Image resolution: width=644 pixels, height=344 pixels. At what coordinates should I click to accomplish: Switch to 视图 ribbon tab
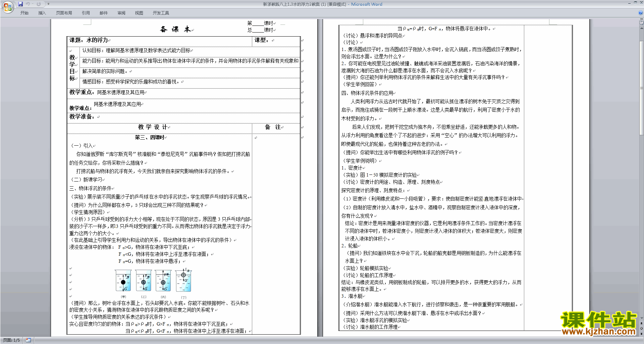[139, 13]
